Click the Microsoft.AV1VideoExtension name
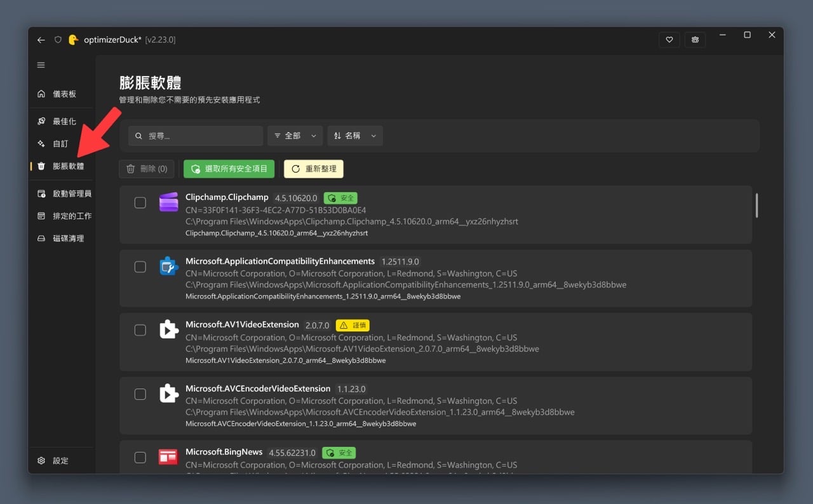 (x=242, y=324)
